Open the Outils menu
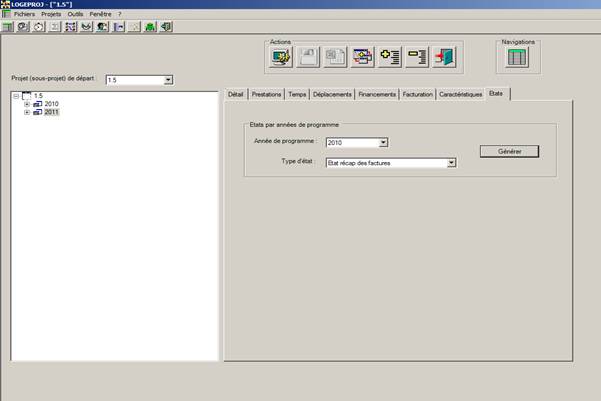 pos(76,15)
